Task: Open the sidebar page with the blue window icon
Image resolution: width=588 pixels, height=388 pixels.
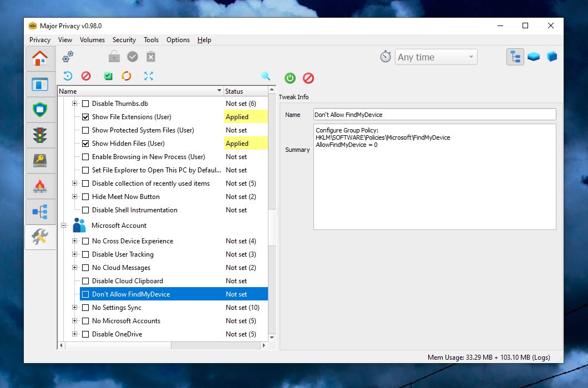Action: coord(40,84)
